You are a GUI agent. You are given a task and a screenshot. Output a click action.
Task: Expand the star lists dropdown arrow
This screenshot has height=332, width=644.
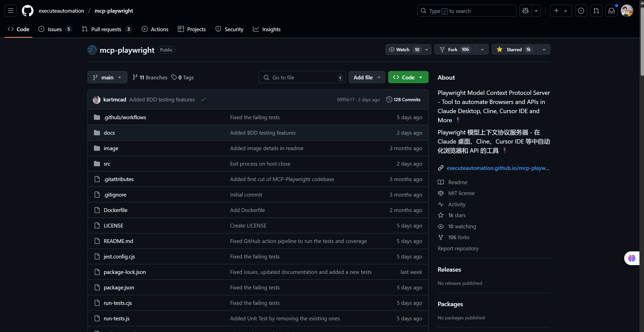point(544,49)
